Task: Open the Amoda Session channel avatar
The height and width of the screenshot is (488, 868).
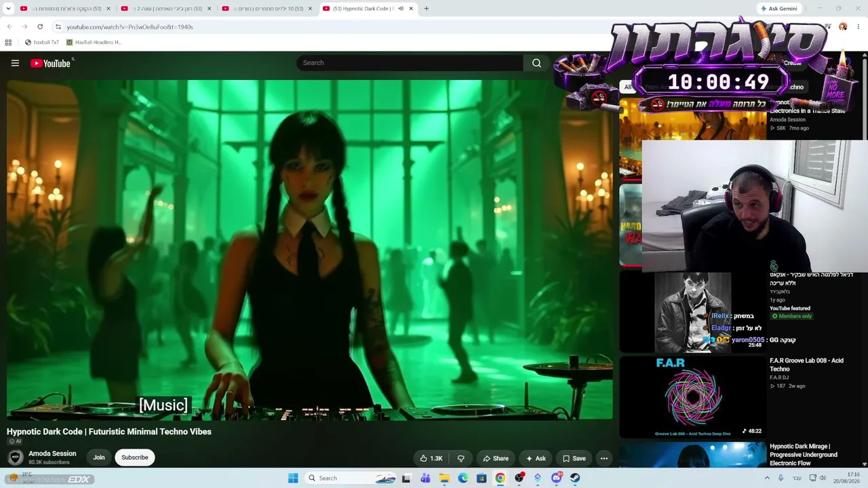Action: click(15, 457)
